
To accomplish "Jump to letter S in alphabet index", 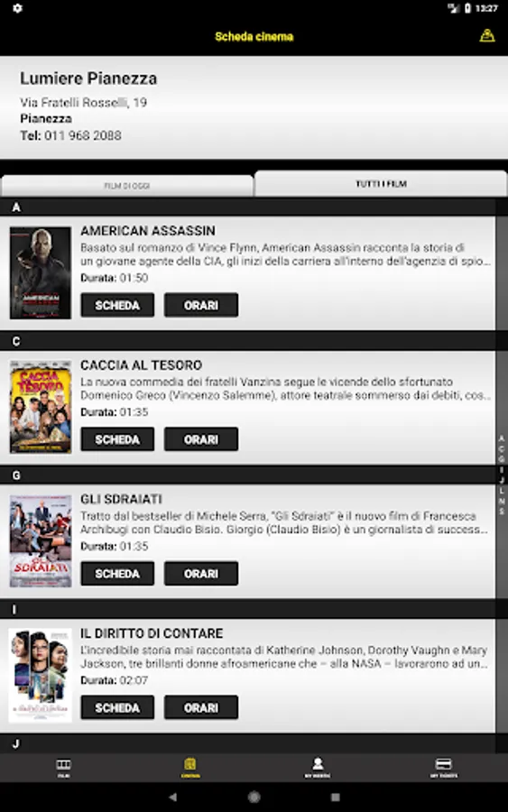I will (x=502, y=512).
